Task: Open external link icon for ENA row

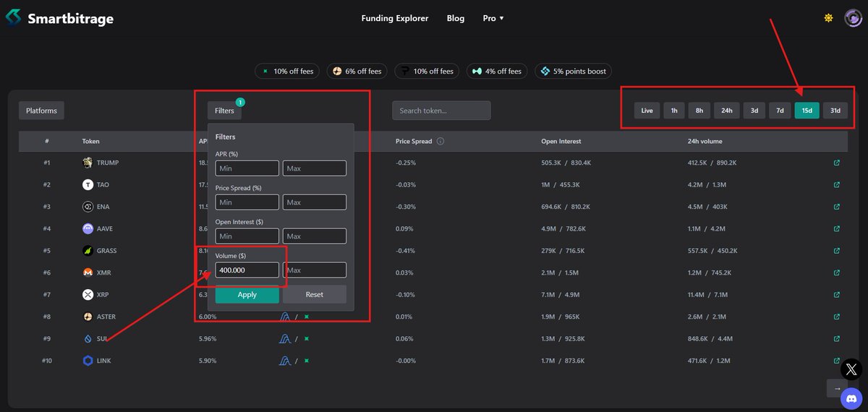Action: pos(837,207)
